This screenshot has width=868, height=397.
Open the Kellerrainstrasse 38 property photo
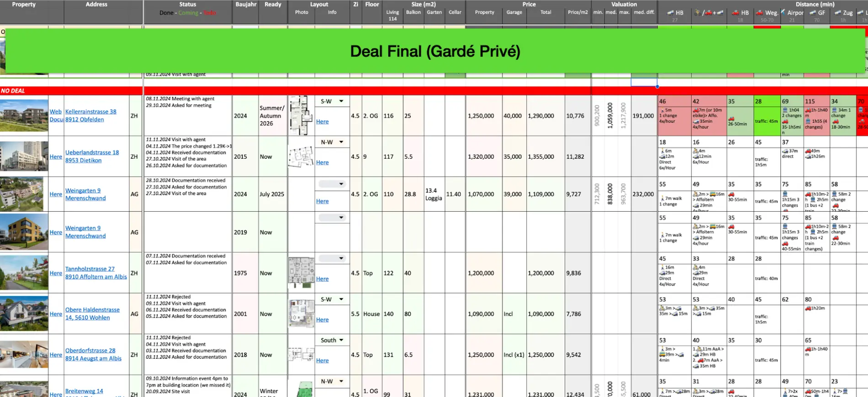click(x=24, y=116)
